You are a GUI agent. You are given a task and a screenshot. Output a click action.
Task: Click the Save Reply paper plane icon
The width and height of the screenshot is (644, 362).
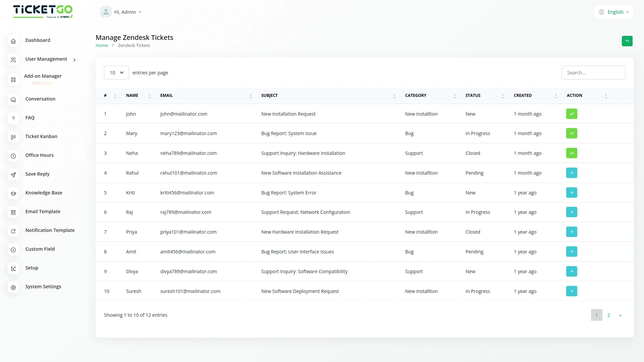click(13, 175)
